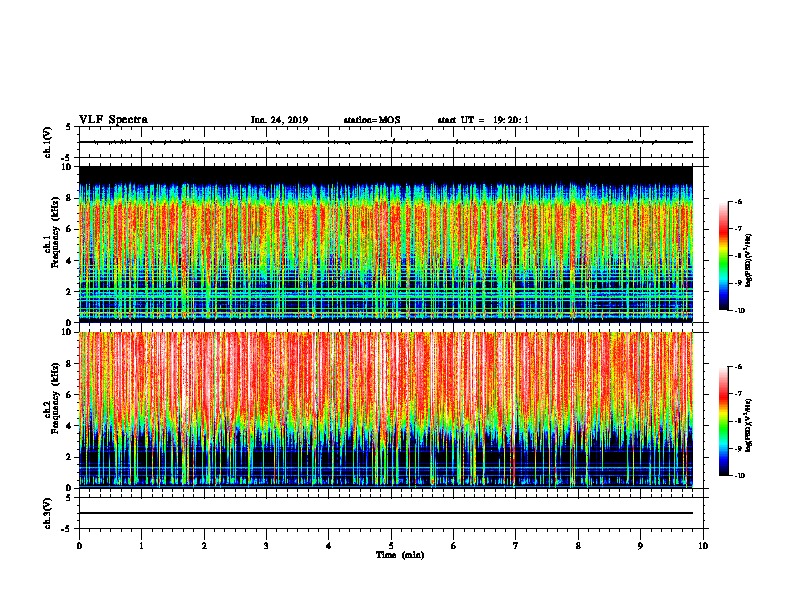Click the ch.2 color bar log(PSD) label
Viewport: 792px width, 612px height.
tap(749, 425)
